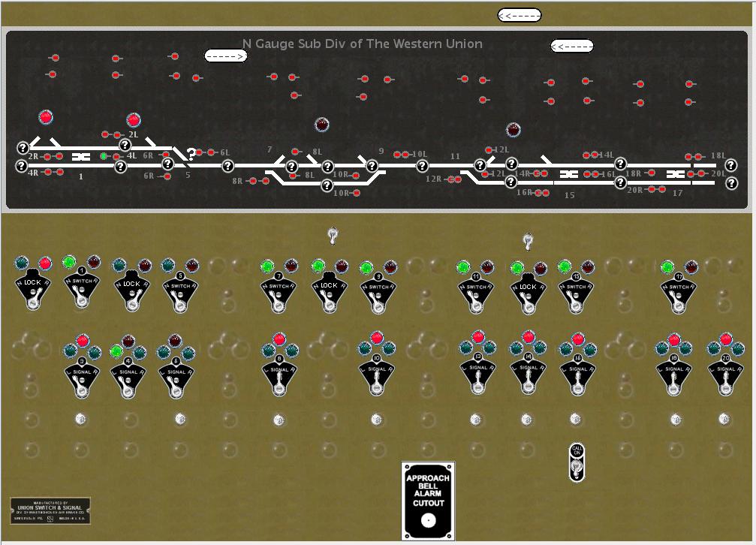Move signal lever number 12

pyautogui.click(x=477, y=374)
